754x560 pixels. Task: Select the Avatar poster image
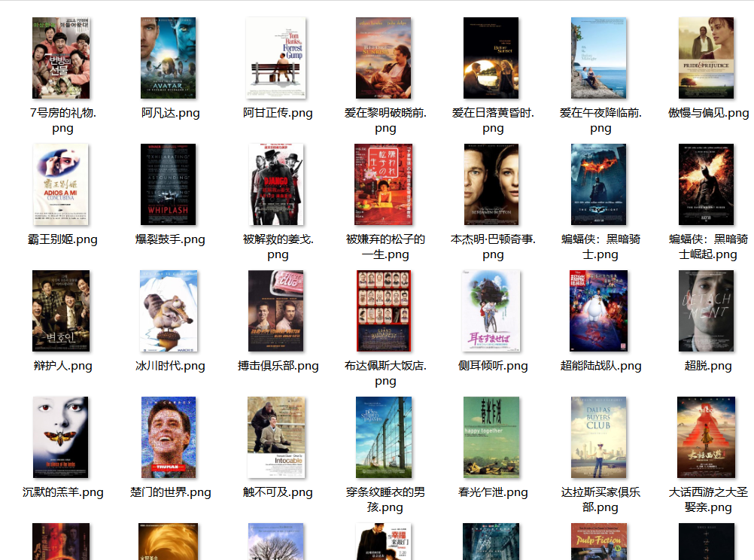point(169,58)
